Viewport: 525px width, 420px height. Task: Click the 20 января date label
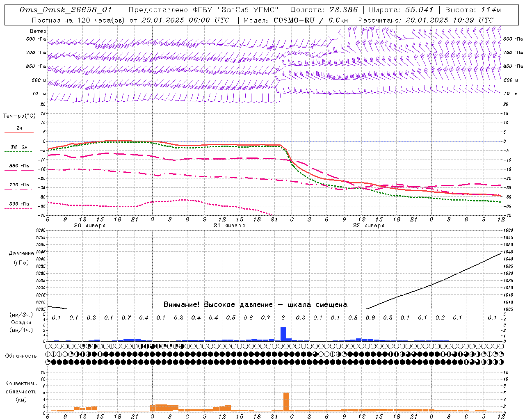click(x=89, y=226)
